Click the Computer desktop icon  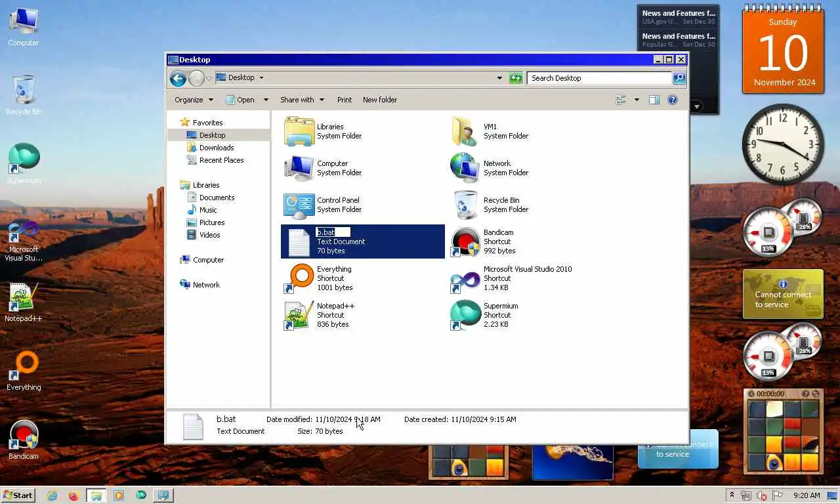pyautogui.click(x=24, y=26)
